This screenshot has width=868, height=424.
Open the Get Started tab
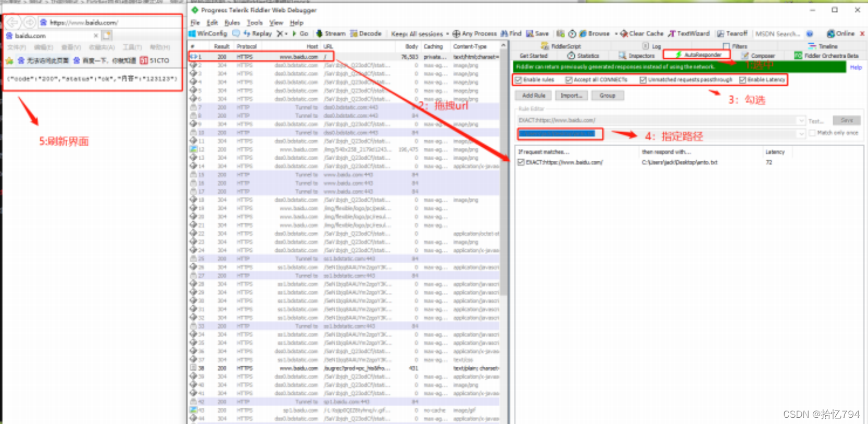coord(534,56)
